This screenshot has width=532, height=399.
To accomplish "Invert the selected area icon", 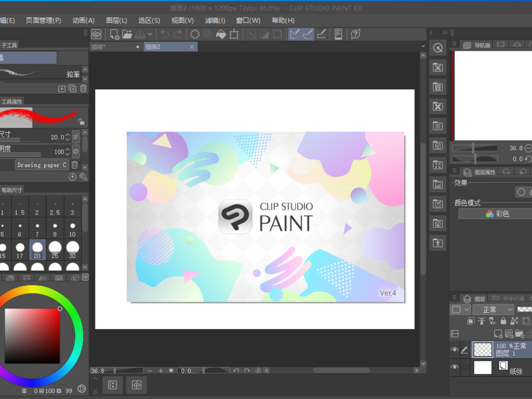I will coord(264,34).
